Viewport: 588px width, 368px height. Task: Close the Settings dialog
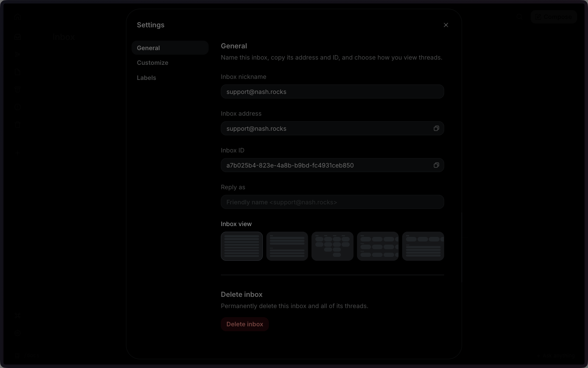tap(446, 25)
